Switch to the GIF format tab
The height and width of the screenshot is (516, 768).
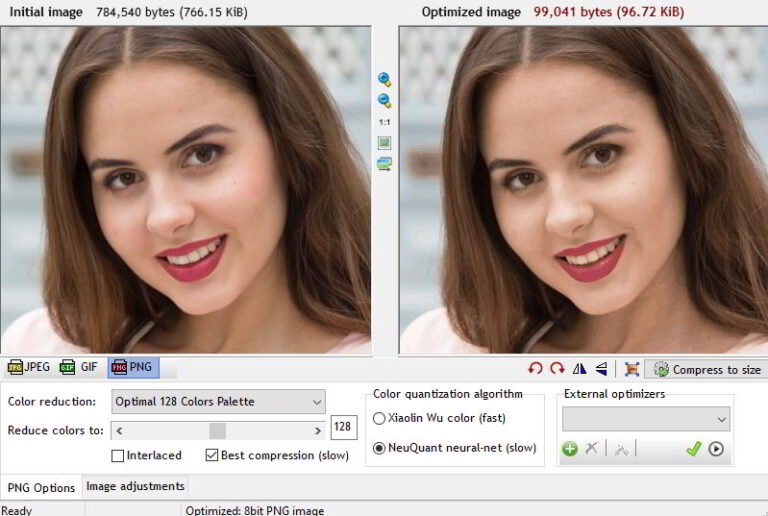78,367
